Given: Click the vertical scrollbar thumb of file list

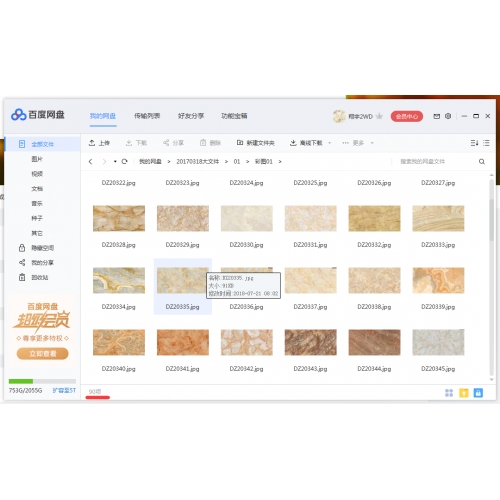Looking at the screenshot, I should point(491,219).
